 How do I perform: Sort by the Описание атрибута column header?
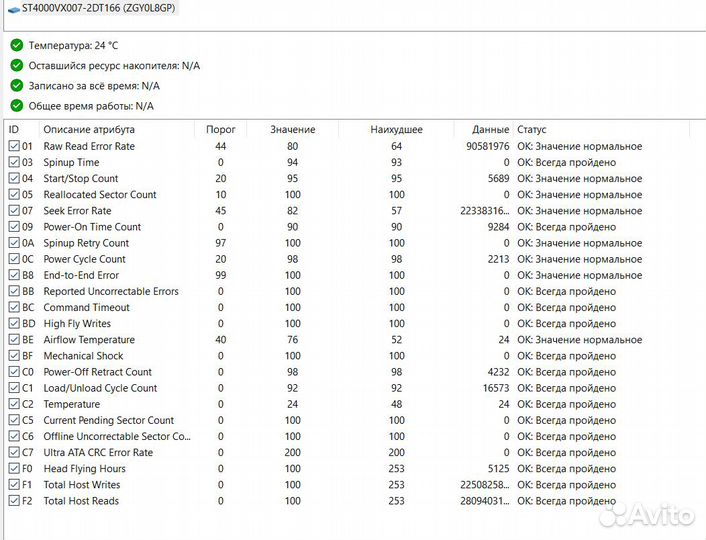coord(88,130)
